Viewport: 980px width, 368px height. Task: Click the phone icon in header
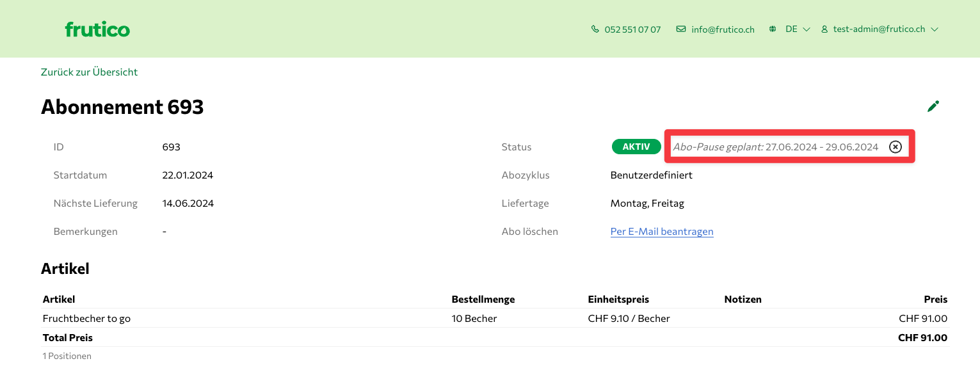(595, 29)
